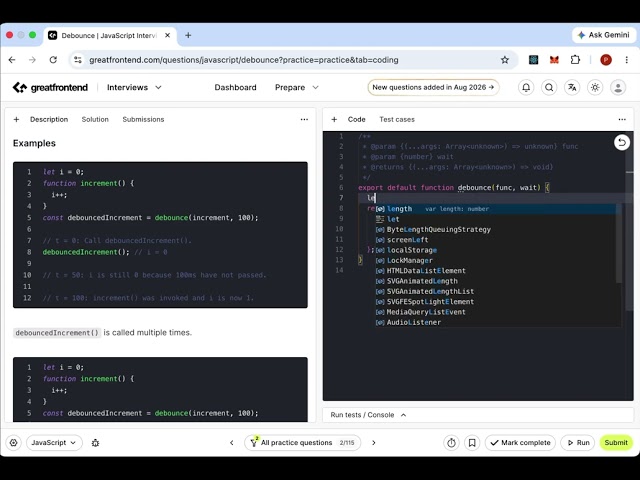Open the MetaMask fox extension
640x480 pixels.
[x=554, y=60]
